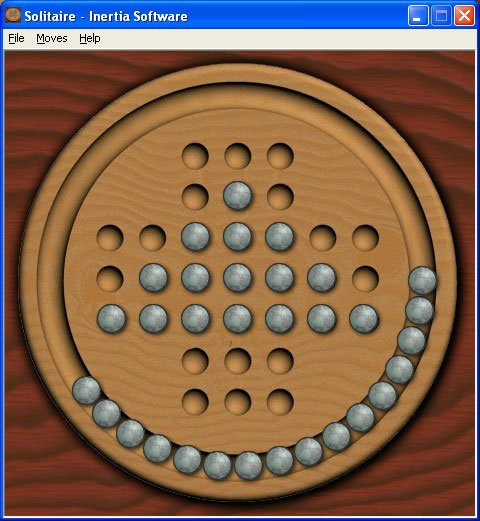480x521 pixels.
Task: Click the captured marble at the tray's left end
Action: click(86, 390)
